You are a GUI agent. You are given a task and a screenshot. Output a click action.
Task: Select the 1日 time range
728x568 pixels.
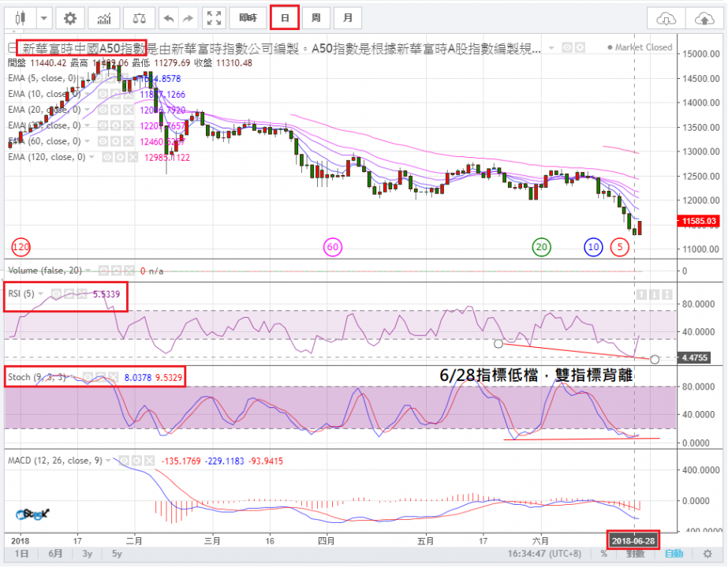(x=21, y=554)
